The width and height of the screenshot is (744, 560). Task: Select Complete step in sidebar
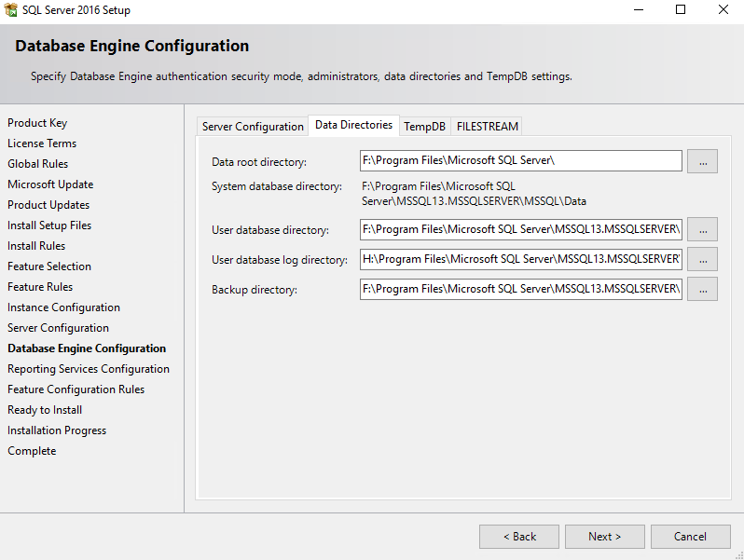32,451
